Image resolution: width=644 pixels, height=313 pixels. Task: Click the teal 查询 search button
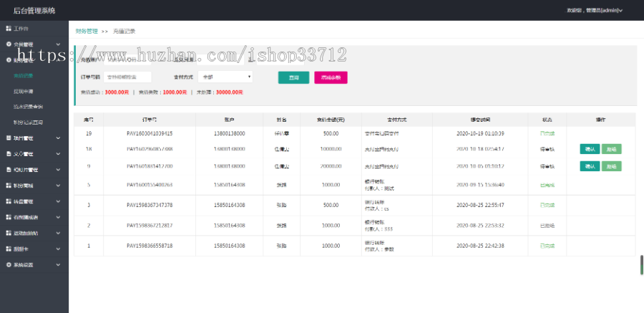293,77
